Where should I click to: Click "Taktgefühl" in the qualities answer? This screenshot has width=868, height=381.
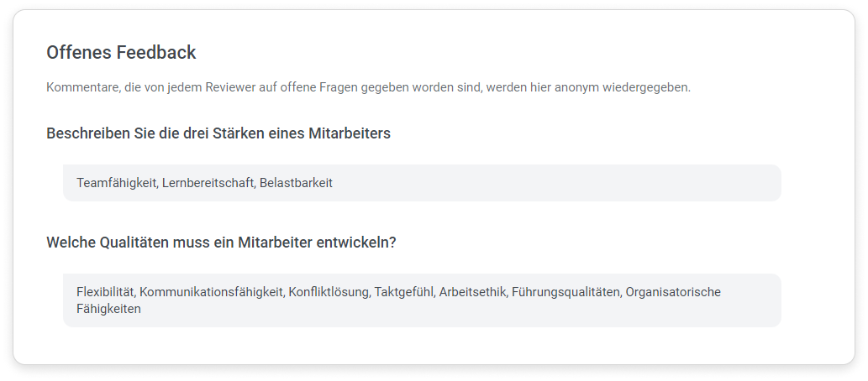click(x=404, y=292)
